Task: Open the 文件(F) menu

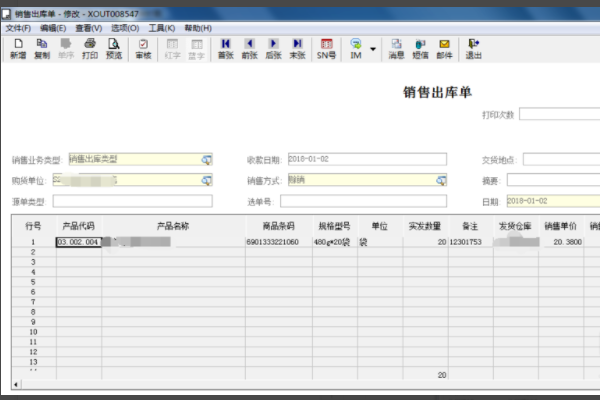Action: [x=18, y=28]
